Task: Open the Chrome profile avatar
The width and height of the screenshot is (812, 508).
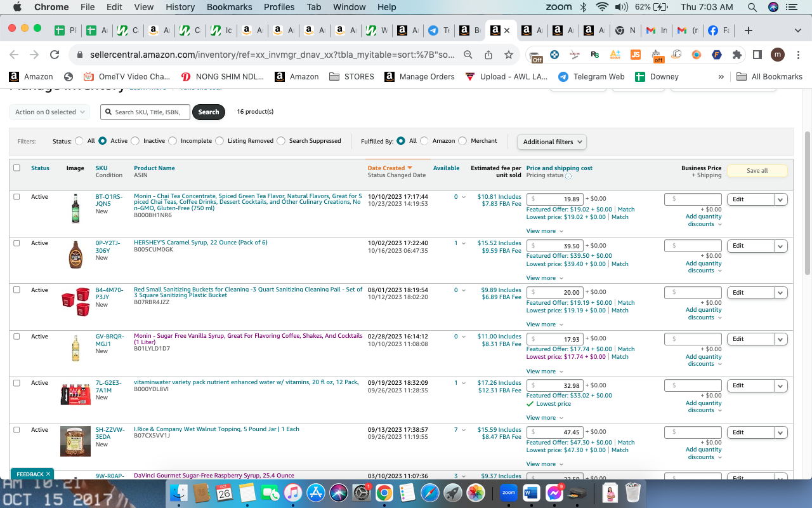Action: 778,55
